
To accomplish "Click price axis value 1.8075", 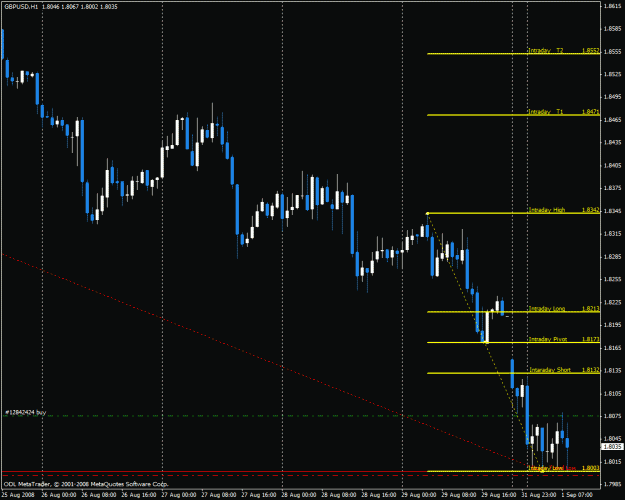I will [612, 416].
